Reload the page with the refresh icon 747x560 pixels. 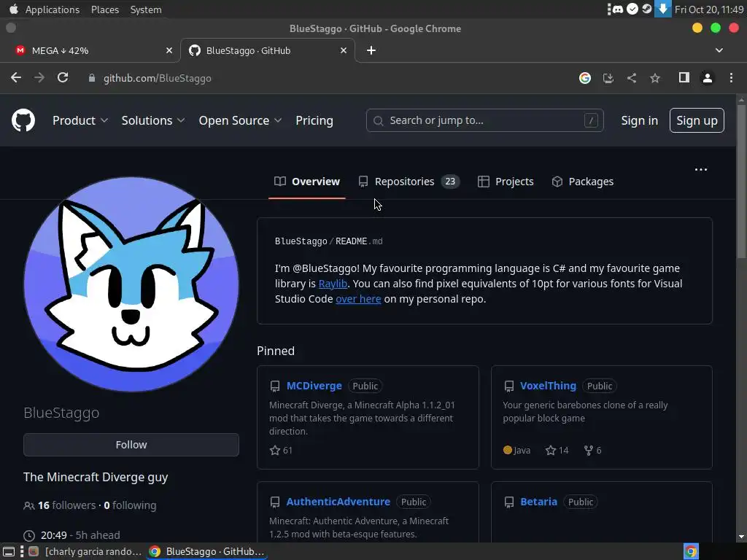point(63,77)
